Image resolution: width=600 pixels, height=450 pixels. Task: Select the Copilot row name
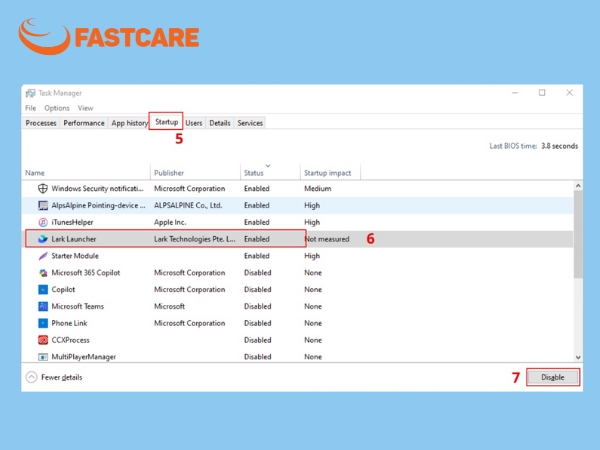point(63,289)
